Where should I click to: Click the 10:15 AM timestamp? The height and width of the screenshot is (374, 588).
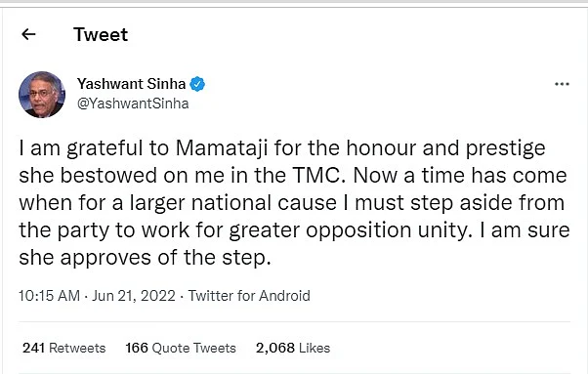click(x=49, y=296)
